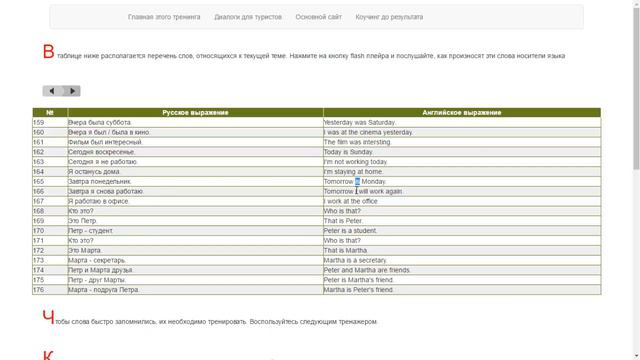Viewport: 640px width, 360px height.
Task: Click 'The film was intersting.' cell
Action: pos(462,142)
